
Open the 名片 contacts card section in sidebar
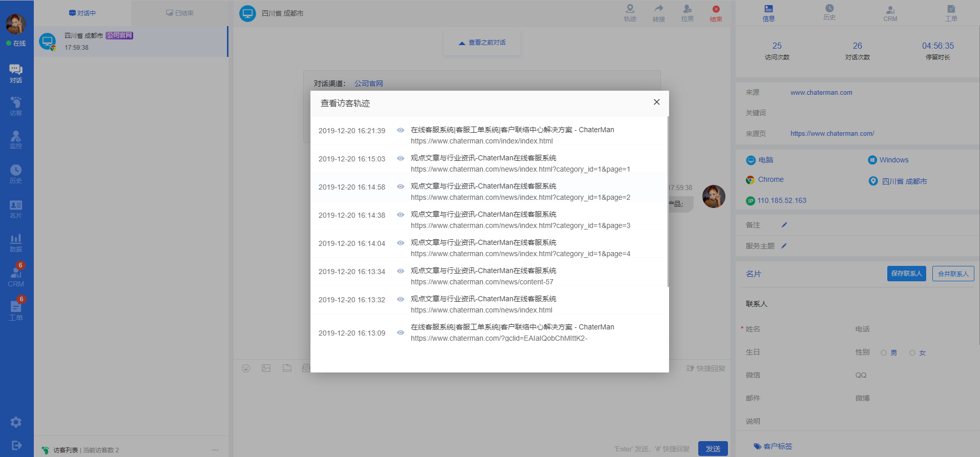pos(16,209)
